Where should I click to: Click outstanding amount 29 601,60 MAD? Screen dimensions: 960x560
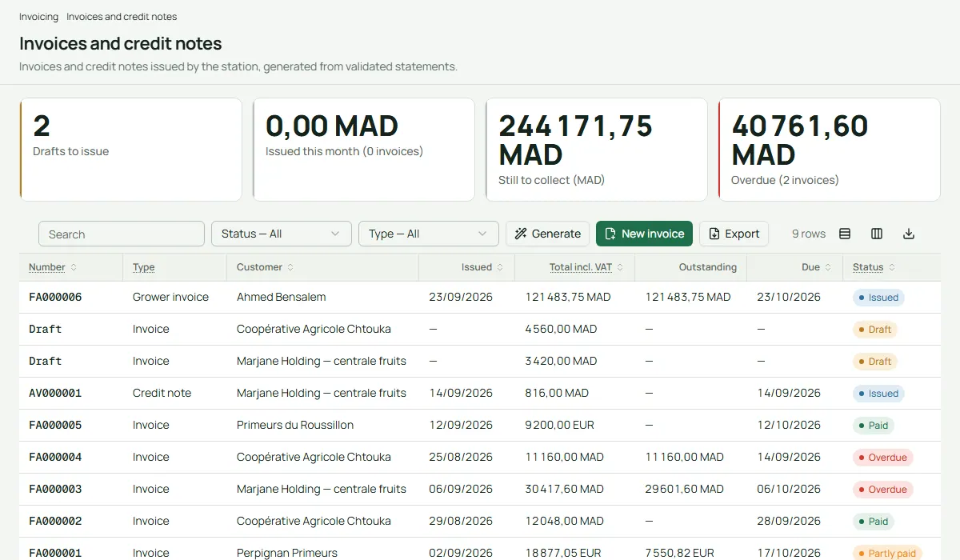point(685,489)
